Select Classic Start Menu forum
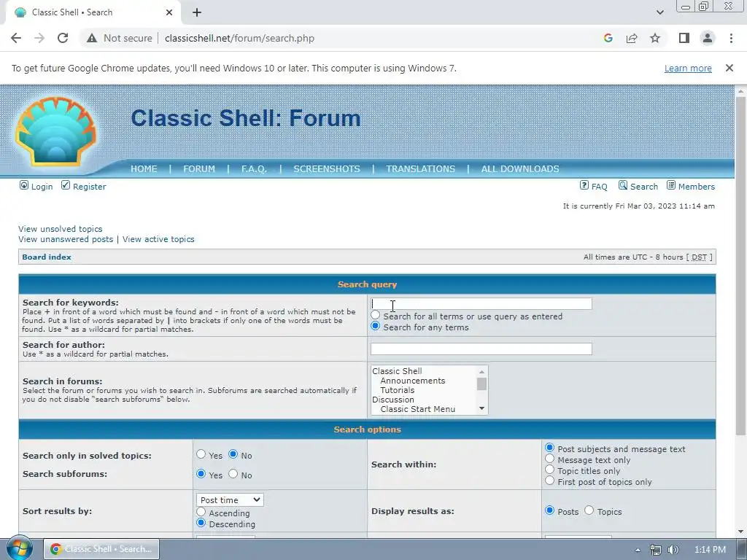Image resolution: width=747 pixels, height=560 pixels. [418, 410]
